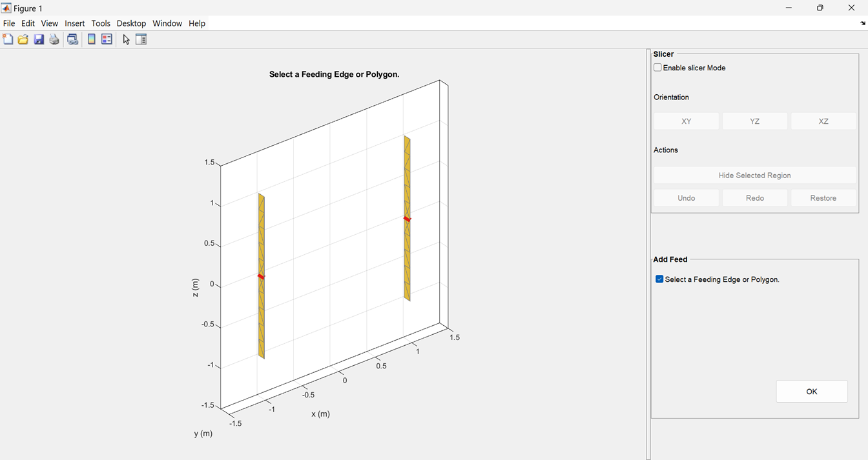This screenshot has width=868, height=460.
Task: Open the Tools menu
Action: pos(101,23)
